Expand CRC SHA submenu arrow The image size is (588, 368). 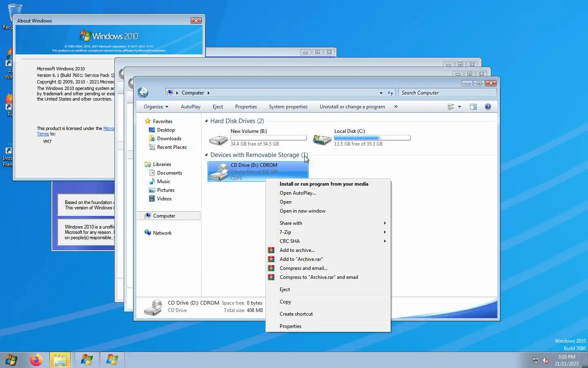tap(385, 241)
